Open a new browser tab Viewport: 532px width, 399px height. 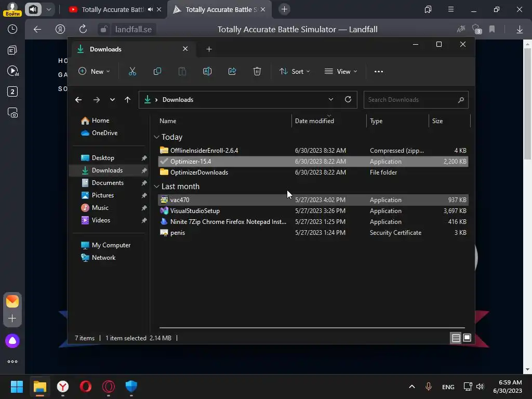coord(284,9)
